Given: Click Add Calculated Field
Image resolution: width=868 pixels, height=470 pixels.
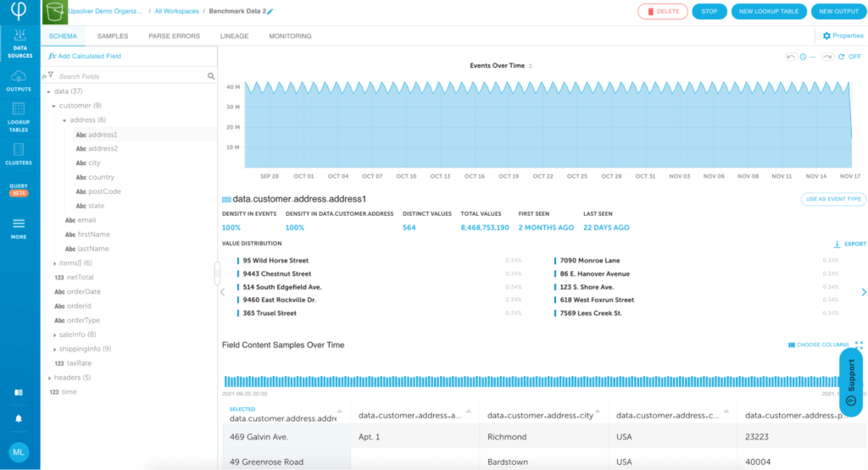Looking at the screenshot, I should click(x=85, y=57).
